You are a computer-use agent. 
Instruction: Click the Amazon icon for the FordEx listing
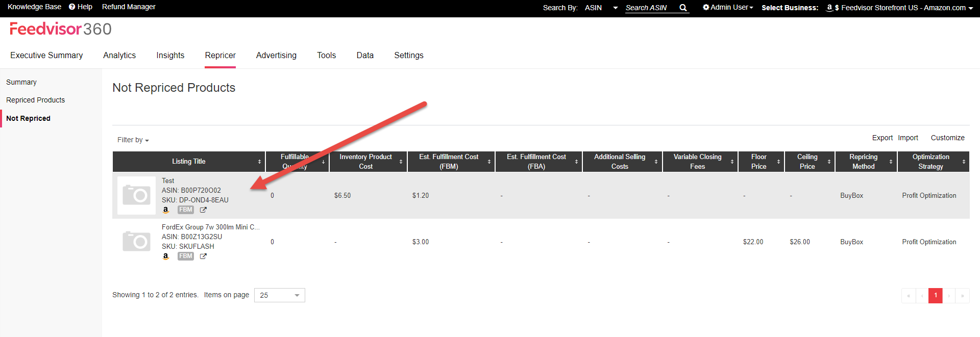coord(165,256)
